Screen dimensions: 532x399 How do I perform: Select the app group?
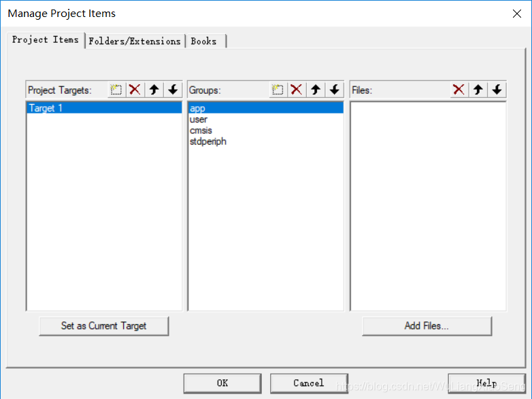coord(266,108)
